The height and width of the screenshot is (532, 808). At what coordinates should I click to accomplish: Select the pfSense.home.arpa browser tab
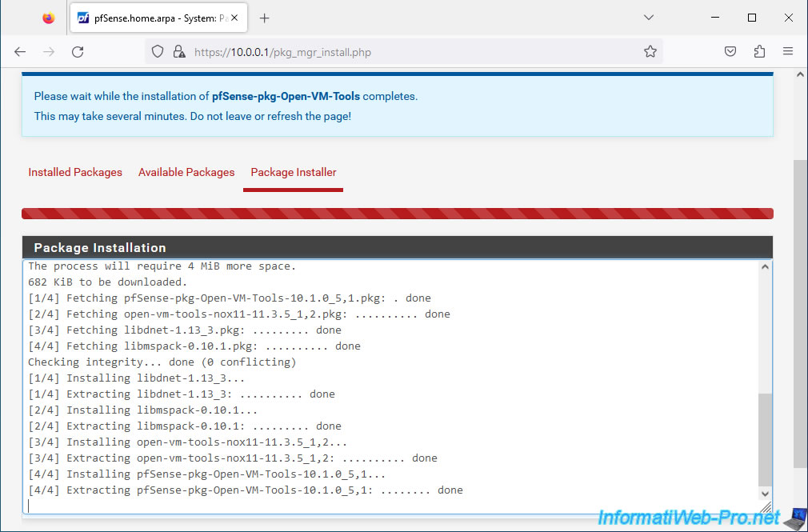(x=158, y=18)
